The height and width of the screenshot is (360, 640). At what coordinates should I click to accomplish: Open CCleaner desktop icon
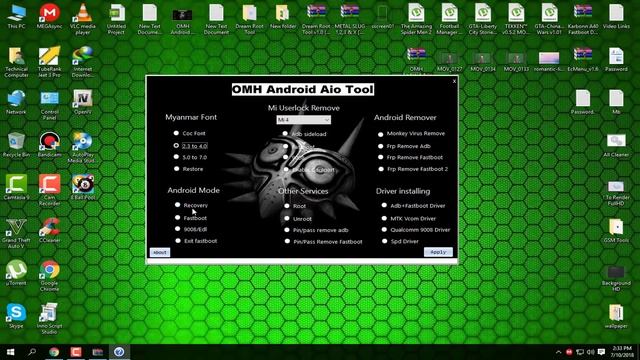[x=49, y=231]
